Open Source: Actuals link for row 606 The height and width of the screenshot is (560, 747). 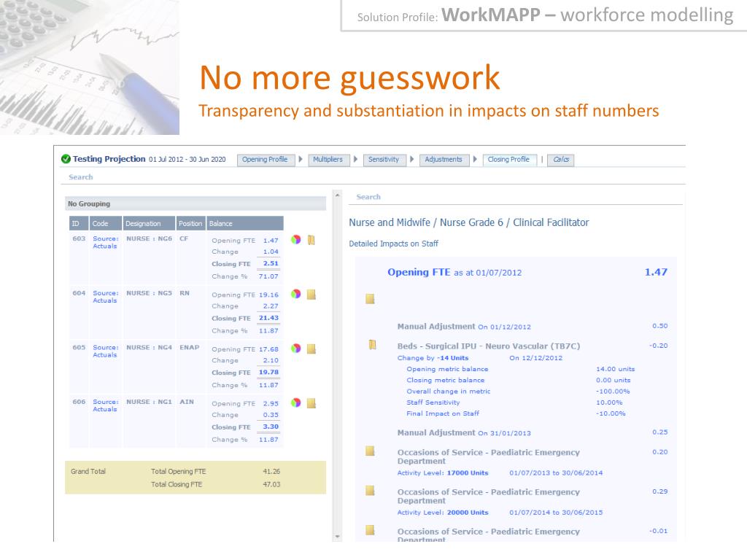[x=105, y=405]
